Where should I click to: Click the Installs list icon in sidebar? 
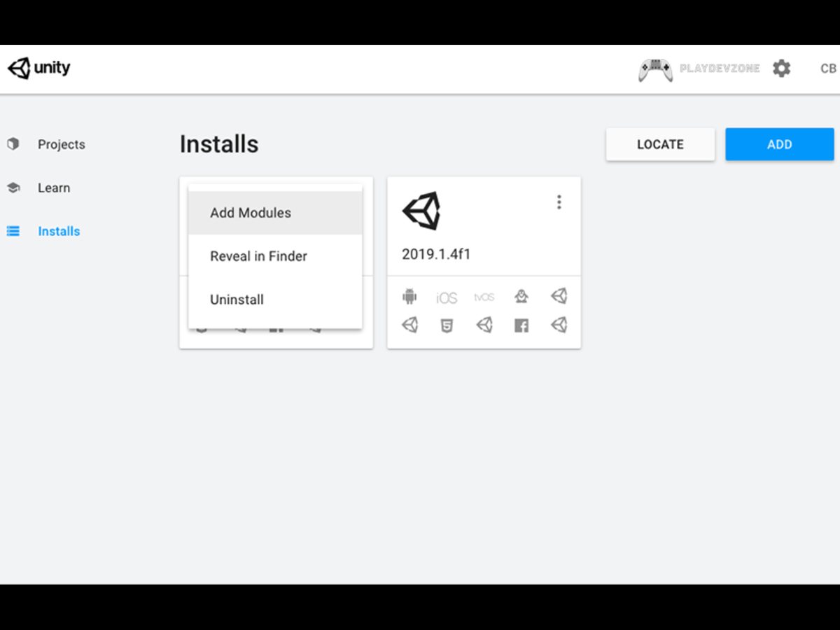(x=13, y=231)
